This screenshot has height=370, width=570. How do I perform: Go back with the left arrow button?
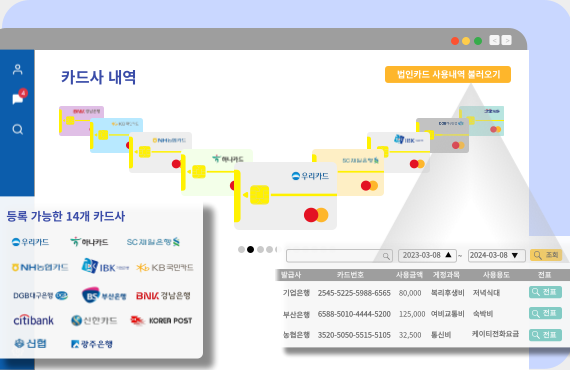click(494, 40)
